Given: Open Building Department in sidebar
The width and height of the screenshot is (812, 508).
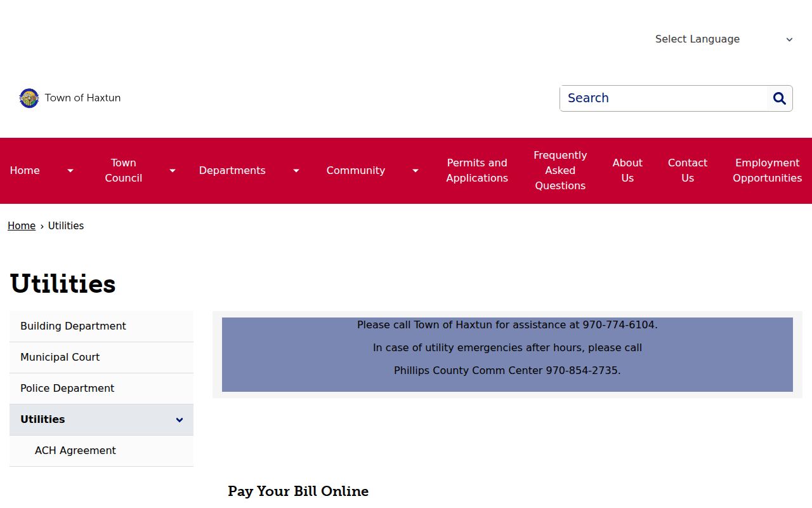Looking at the screenshot, I should 101,326.
